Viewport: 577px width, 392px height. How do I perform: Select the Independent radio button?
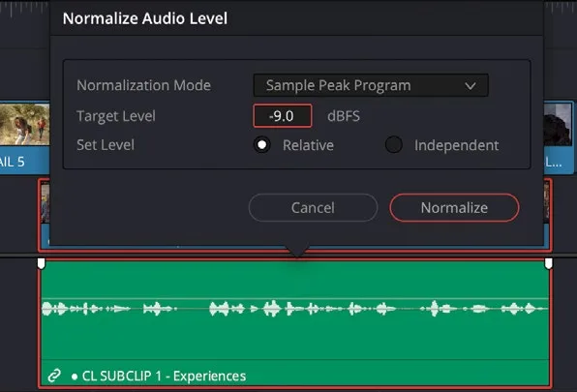394,145
